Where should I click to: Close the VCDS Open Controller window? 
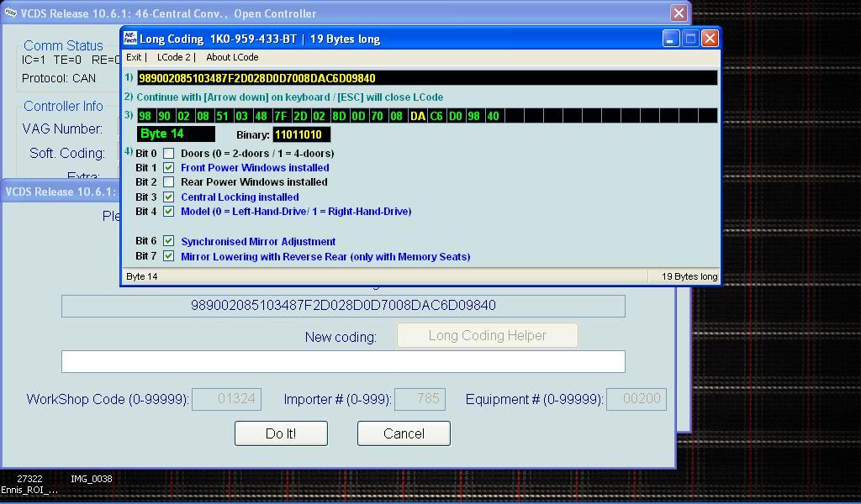click(679, 13)
